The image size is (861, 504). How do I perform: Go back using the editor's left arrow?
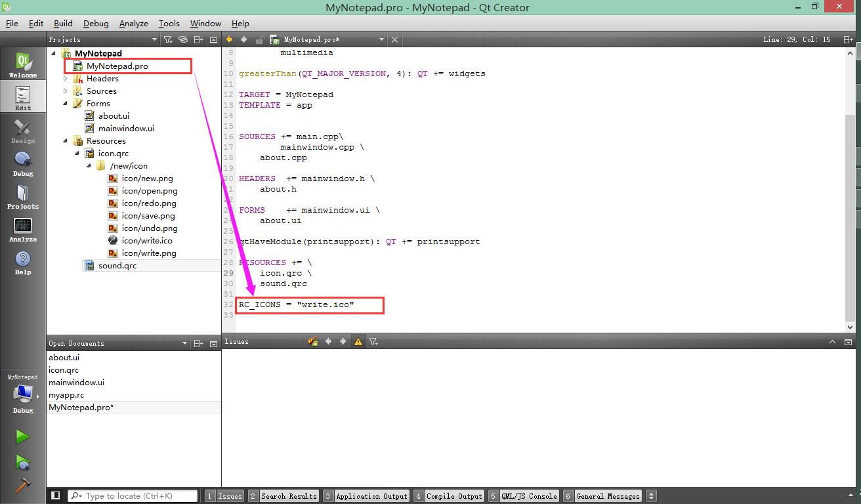229,39
